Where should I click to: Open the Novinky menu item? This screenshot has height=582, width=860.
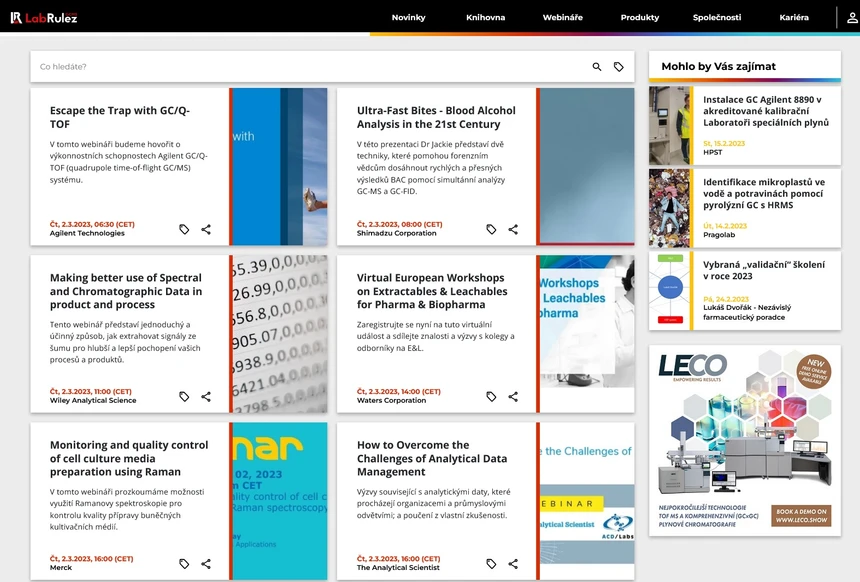coord(409,17)
